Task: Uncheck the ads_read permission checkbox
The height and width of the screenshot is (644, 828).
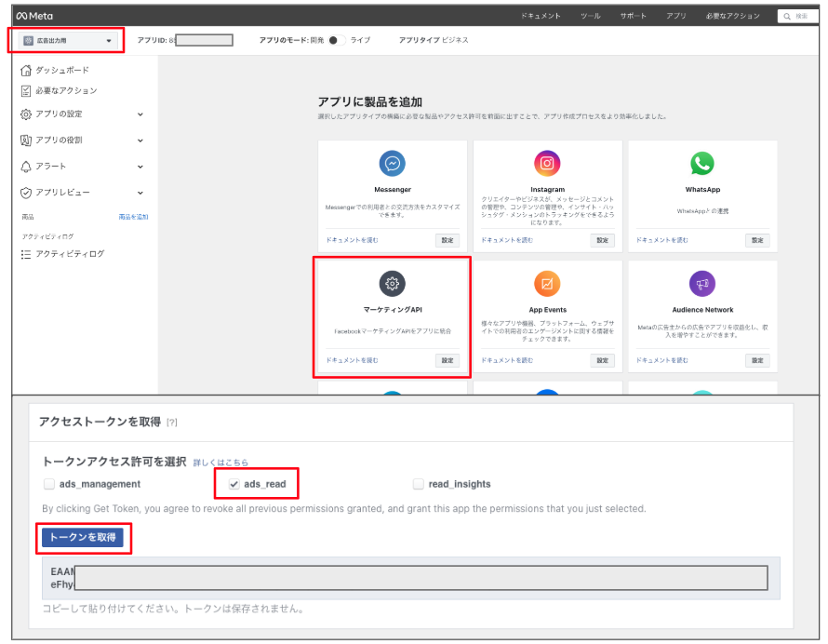Action: click(234, 484)
